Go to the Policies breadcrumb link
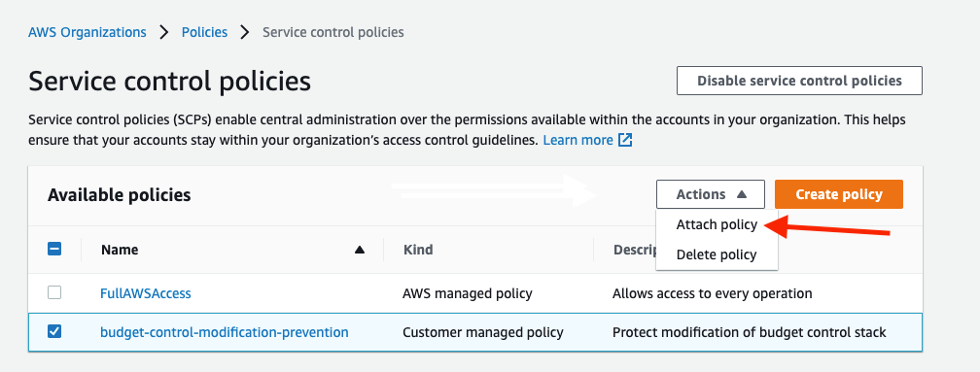This screenshot has width=980, height=372. [204, 32]
